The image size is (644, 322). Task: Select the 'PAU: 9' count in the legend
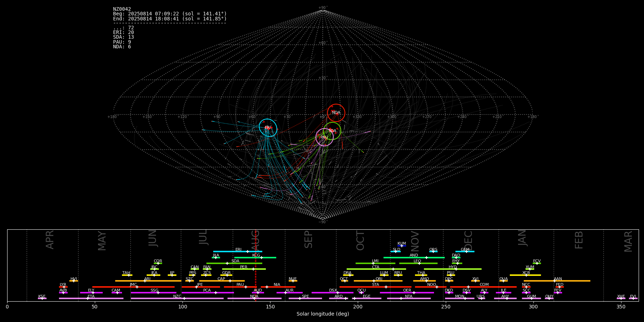click(122, 42)
